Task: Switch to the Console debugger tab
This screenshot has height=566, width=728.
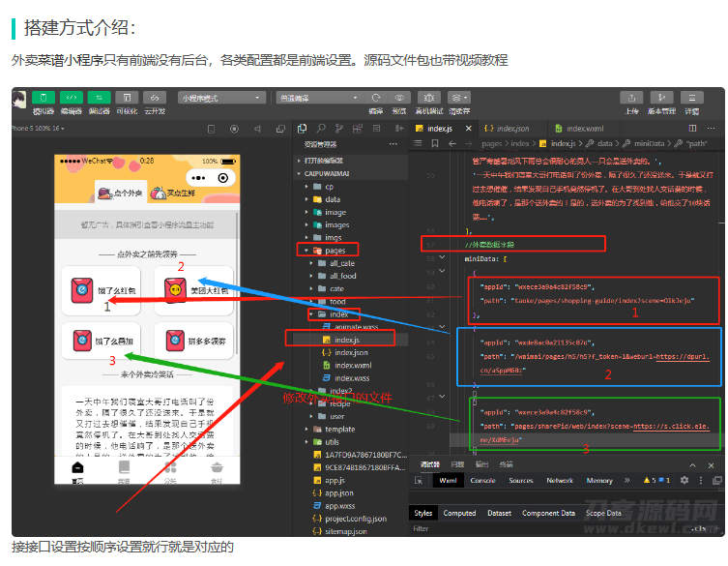Action: click(482, 480)
